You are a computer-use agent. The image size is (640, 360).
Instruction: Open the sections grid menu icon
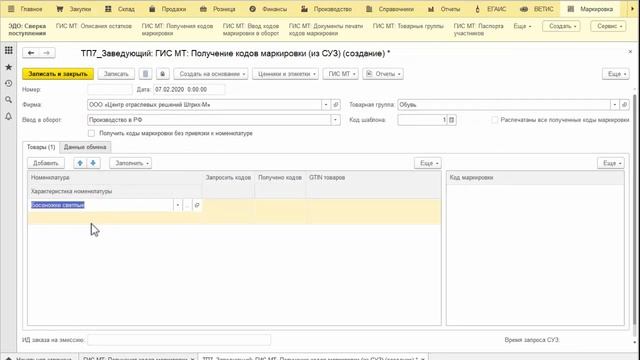(9, 50)
